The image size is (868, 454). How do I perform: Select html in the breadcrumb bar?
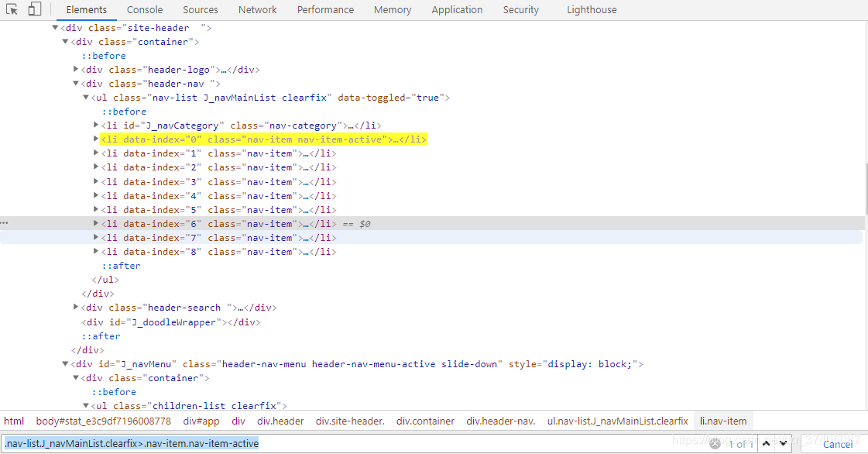tap(14, 421)
